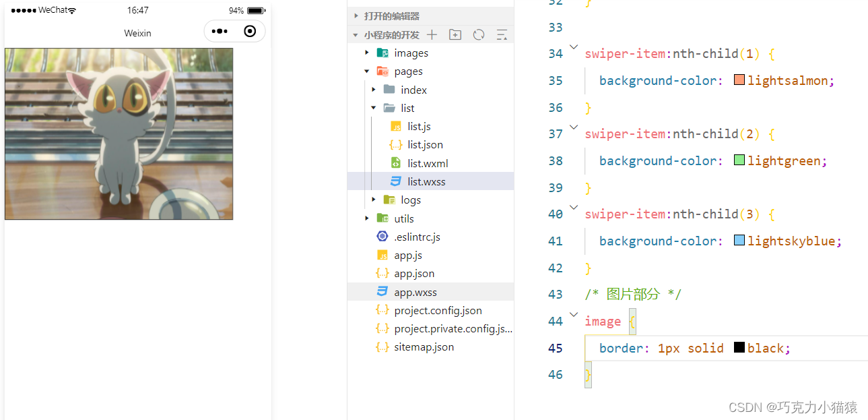
Task: Click the list folder icon
Action: tap(389, 108)
